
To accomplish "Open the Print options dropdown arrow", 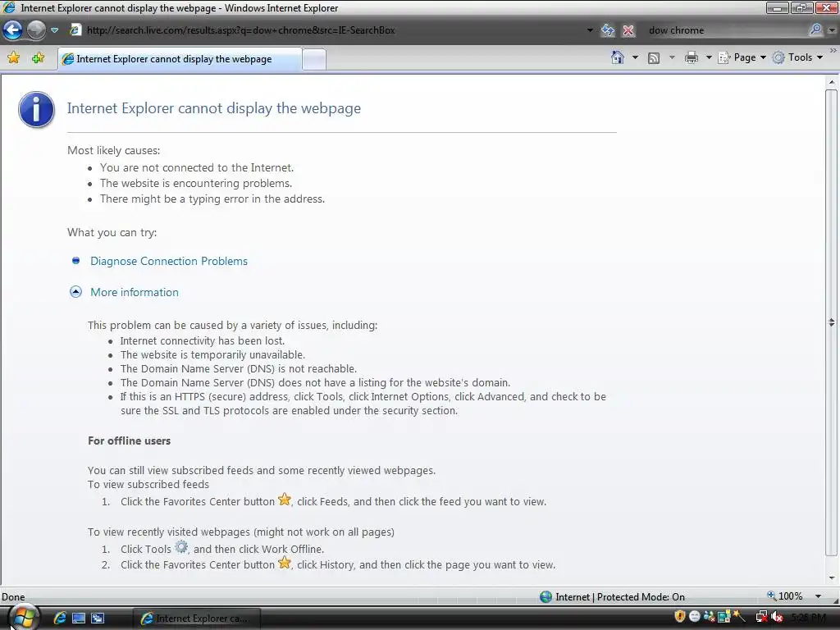I will [x=708, y=57].
